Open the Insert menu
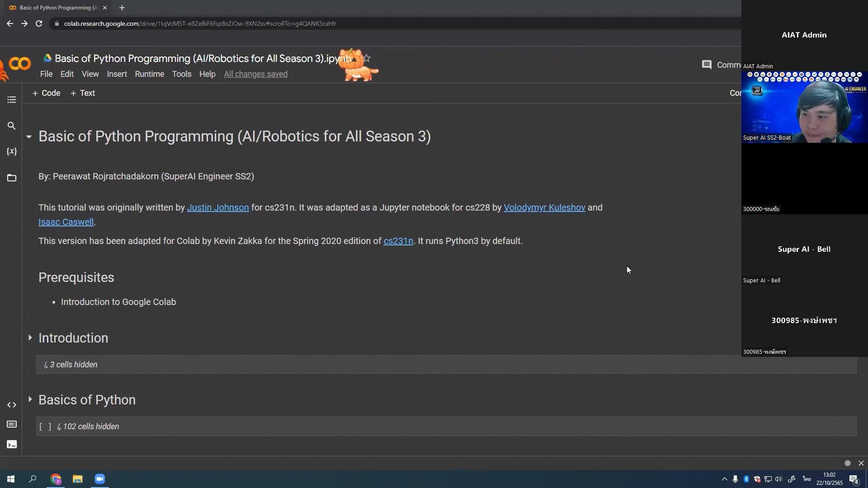Image resolution: width=868 pixels, height=488 pixels. coord(117,74)
